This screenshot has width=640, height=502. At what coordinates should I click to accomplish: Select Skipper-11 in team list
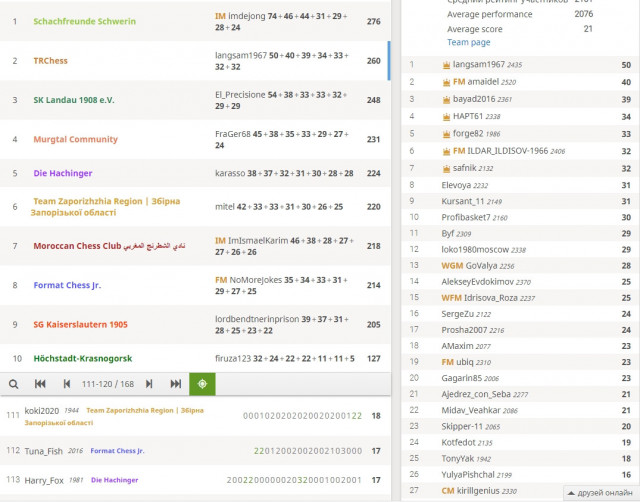[520, 426]
